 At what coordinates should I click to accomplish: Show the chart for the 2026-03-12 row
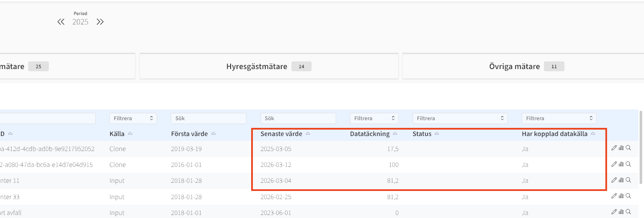(621, 164)
